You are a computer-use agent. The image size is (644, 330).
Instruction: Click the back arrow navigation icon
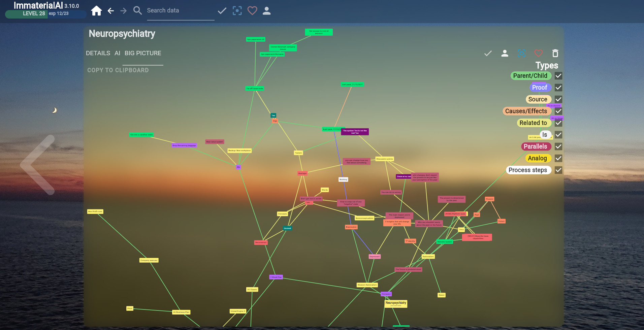(111, 10)
